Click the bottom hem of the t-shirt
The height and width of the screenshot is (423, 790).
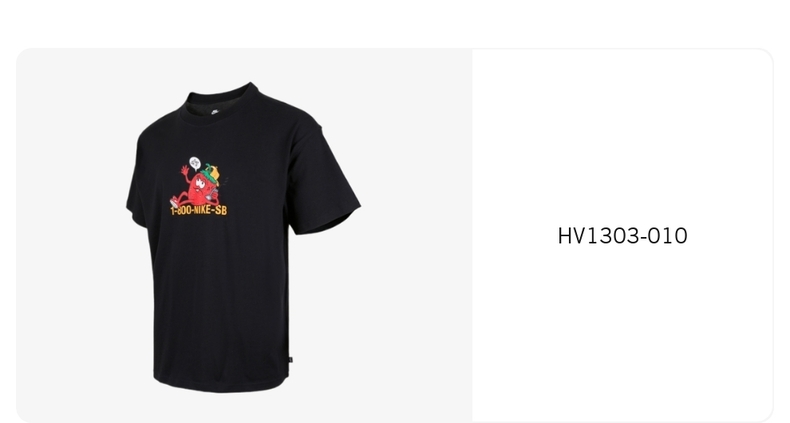tap(222, 383)
